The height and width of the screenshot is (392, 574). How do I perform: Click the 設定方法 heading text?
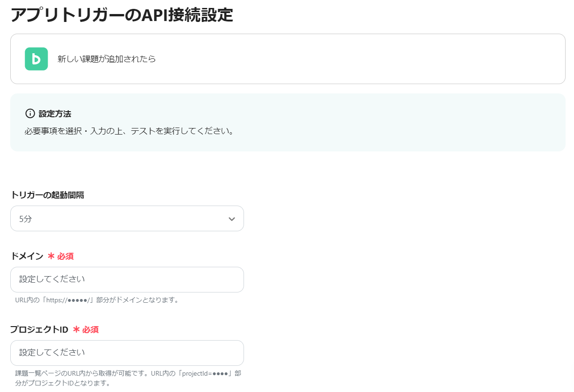55,114
